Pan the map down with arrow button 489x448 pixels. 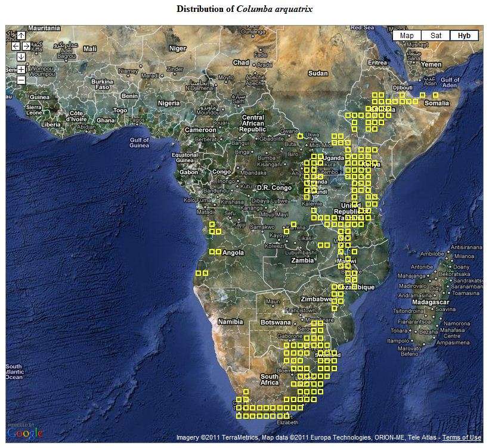click(x=21, y=57)
